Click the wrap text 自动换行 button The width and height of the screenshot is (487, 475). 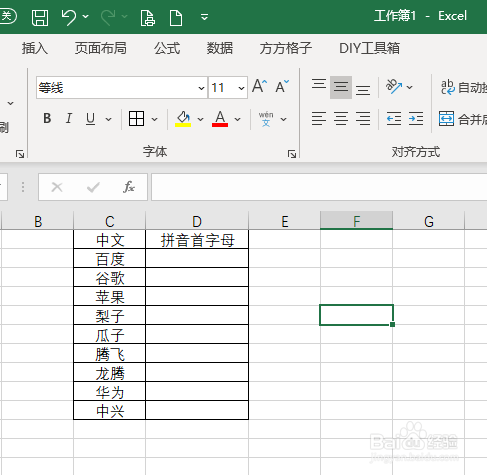[x=463, y=87]
